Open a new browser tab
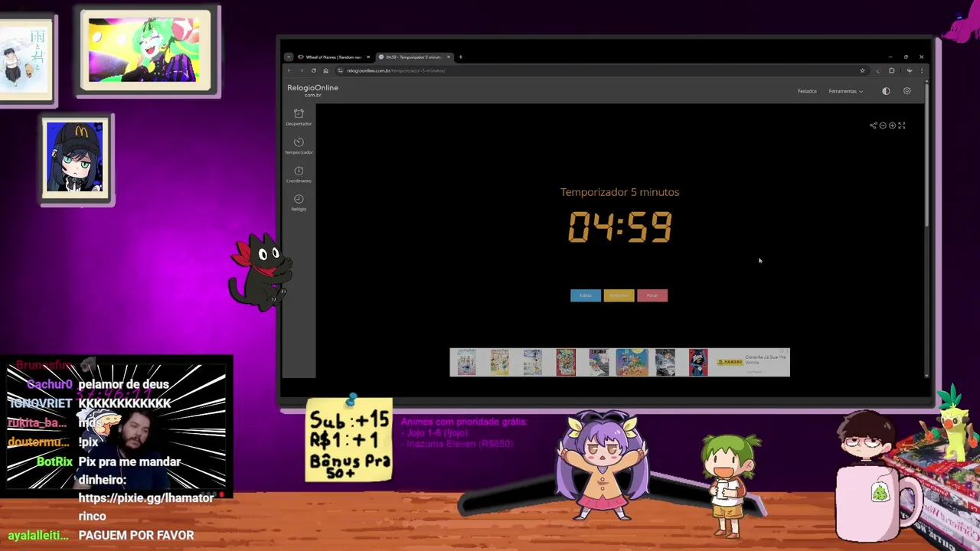Image resolution: width=980 pixels, height=551 pixels. pos(460,57)
